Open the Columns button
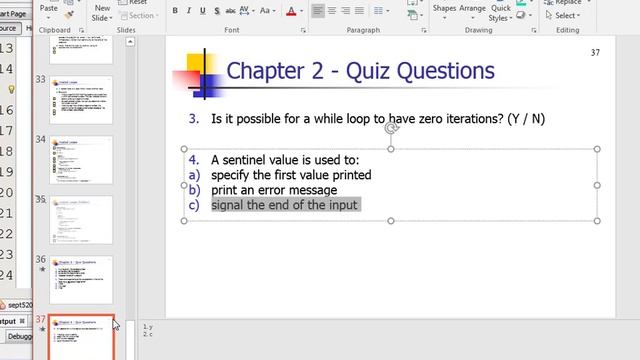 click(x=378, y=11)
